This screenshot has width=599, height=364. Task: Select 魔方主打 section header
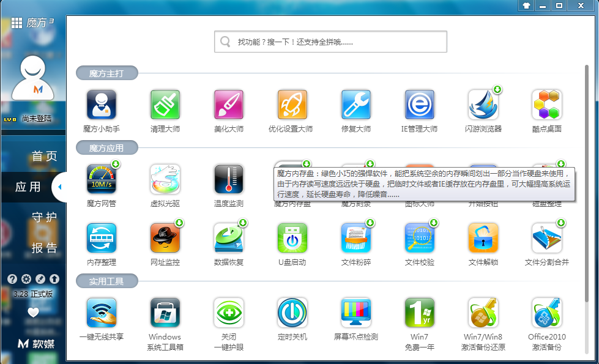[x=106, y=73]
